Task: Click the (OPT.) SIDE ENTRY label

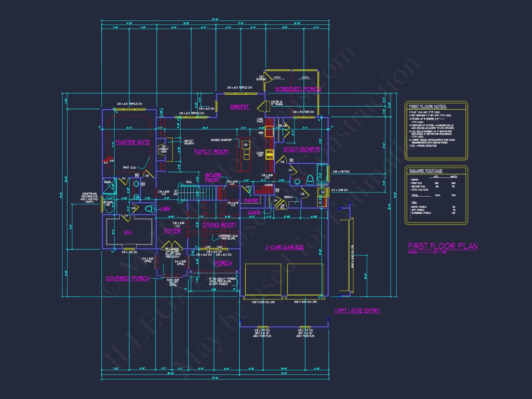Action: click(x=357, y=311)
